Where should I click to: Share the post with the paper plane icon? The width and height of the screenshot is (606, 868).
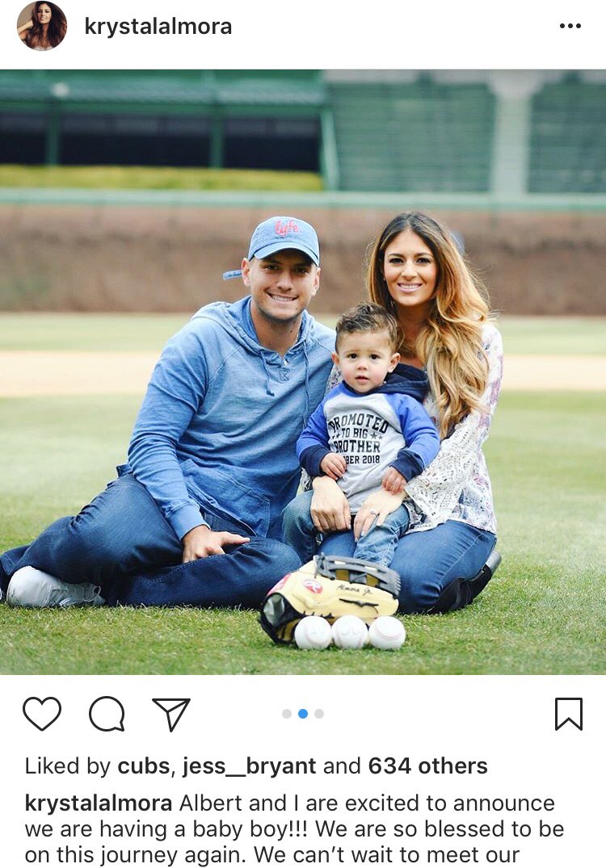click(171, 714)
